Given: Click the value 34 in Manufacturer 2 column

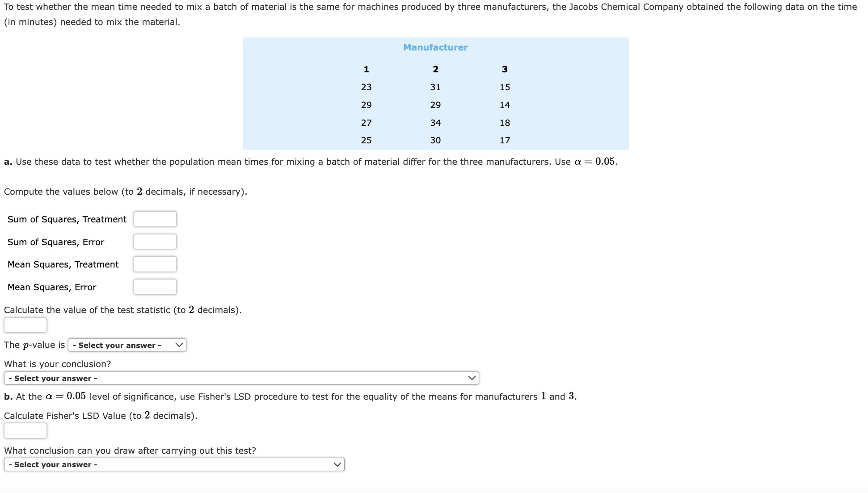Looking at the screenshot, I should (x=436, y=122).
